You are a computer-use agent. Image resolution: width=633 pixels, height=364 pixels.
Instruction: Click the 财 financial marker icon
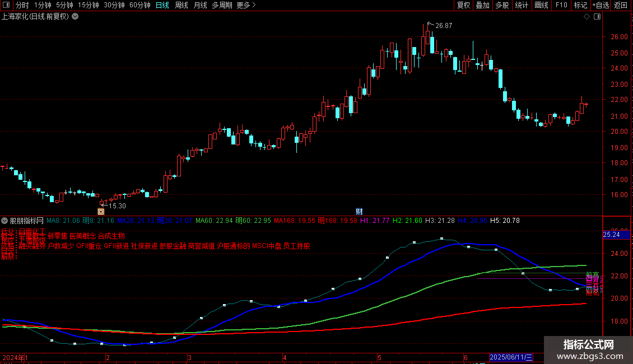tap(359, 212)
